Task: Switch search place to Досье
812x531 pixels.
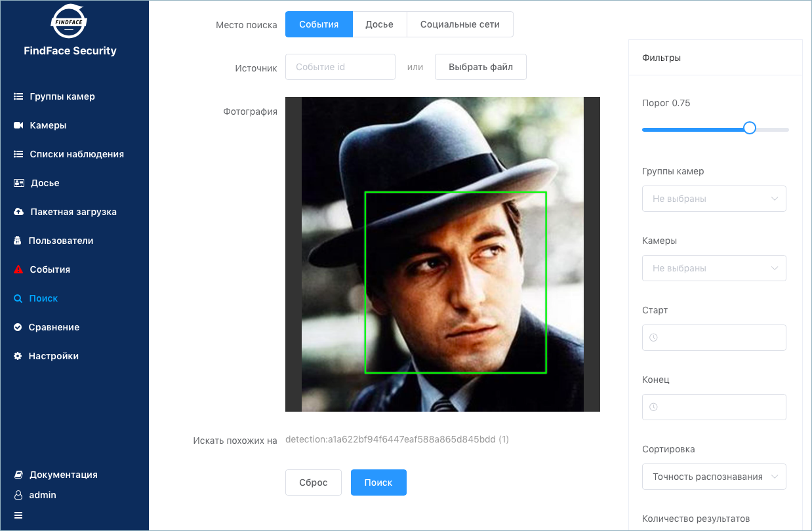Action: tap(379, 24)
